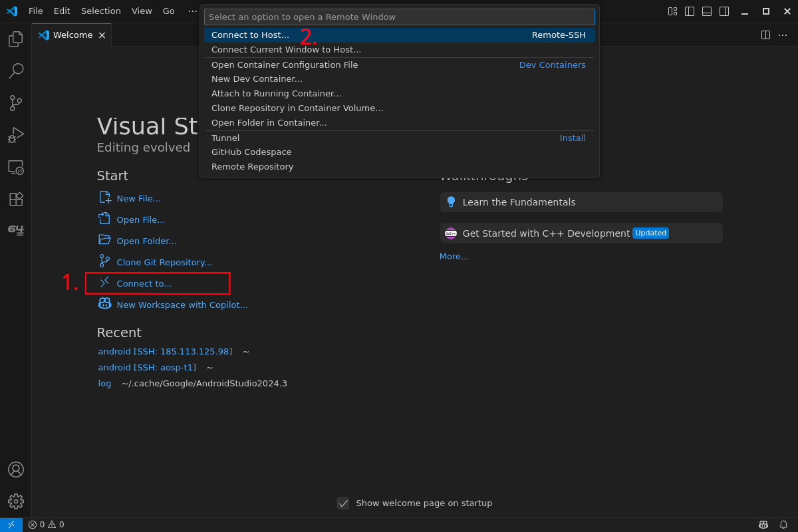Toggle the secondary side bar icon

click(724, 11)
